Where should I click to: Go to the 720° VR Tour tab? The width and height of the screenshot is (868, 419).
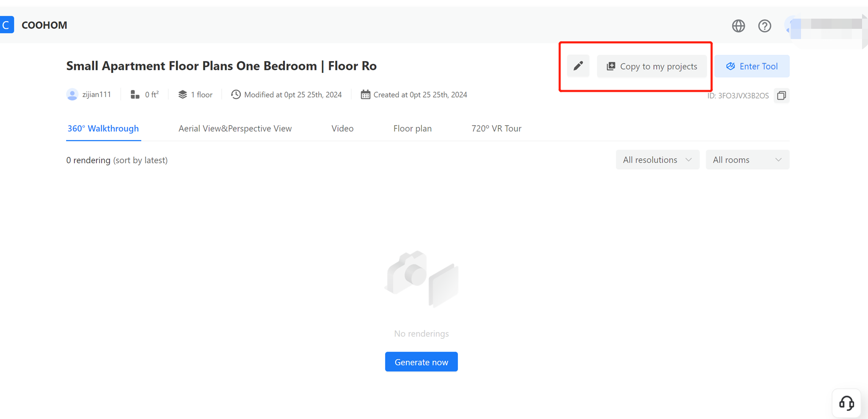click(x=496, y=128)
